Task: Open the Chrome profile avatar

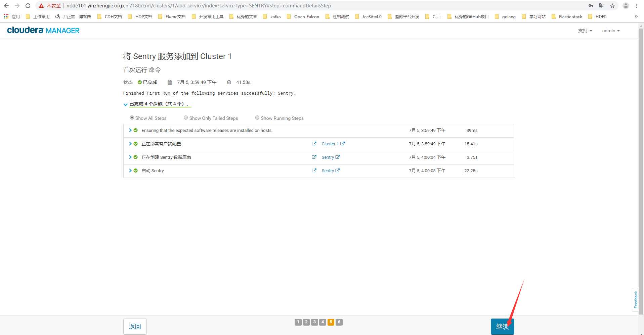Action: (626, 6)
